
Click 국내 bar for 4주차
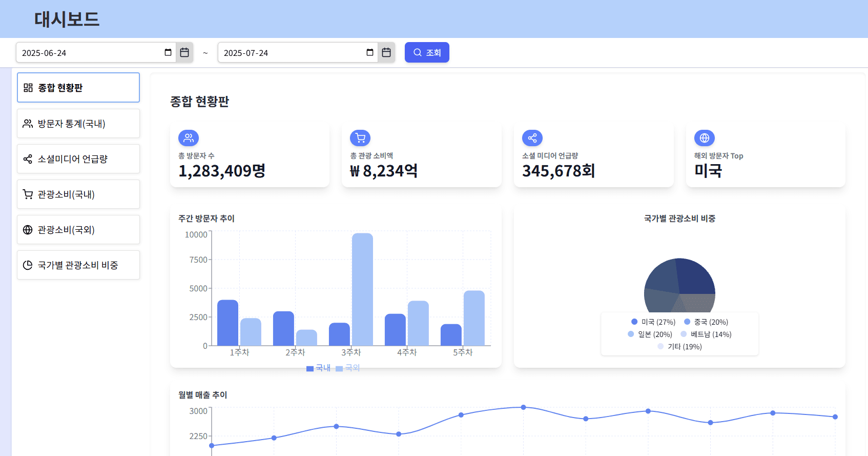[395, 330]
